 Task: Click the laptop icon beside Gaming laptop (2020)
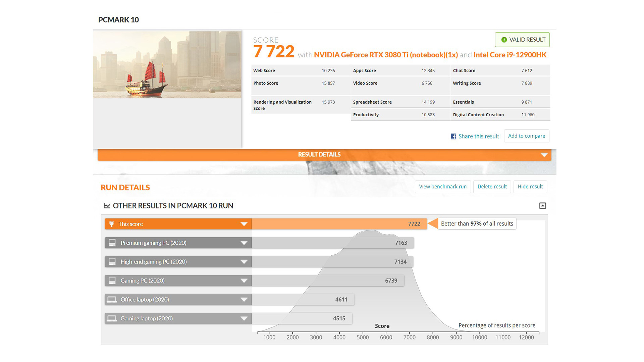point(112,318)
